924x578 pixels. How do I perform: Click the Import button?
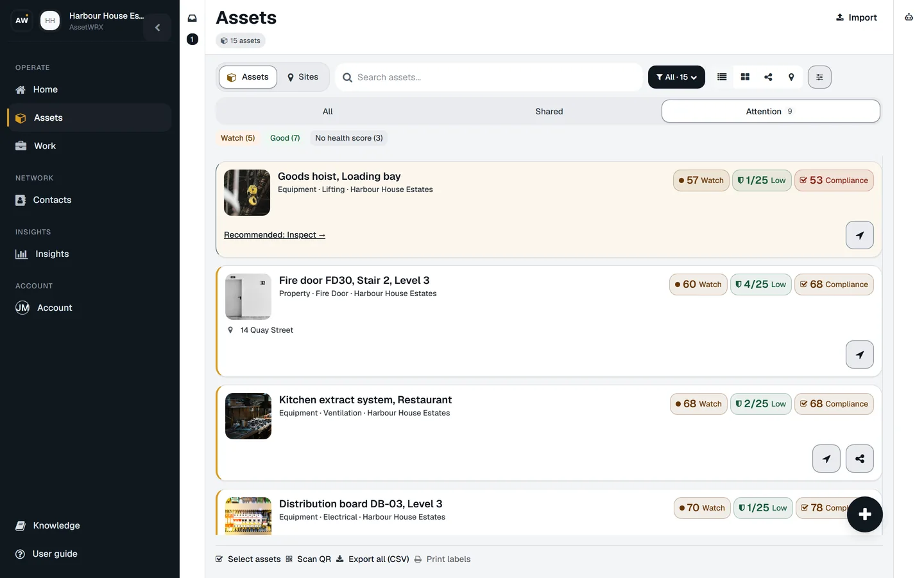click(x=857, y=17)
